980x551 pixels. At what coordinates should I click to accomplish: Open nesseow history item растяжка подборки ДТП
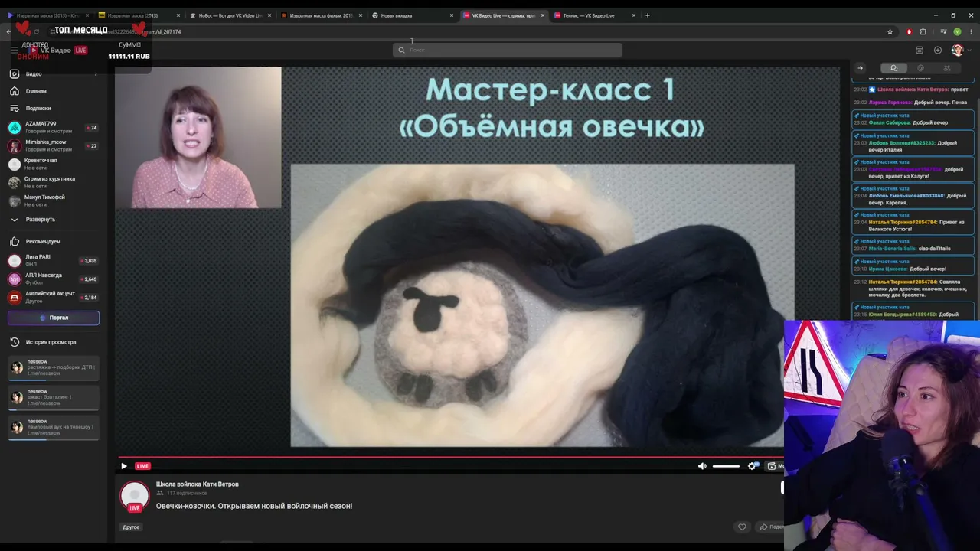(54, 368)
